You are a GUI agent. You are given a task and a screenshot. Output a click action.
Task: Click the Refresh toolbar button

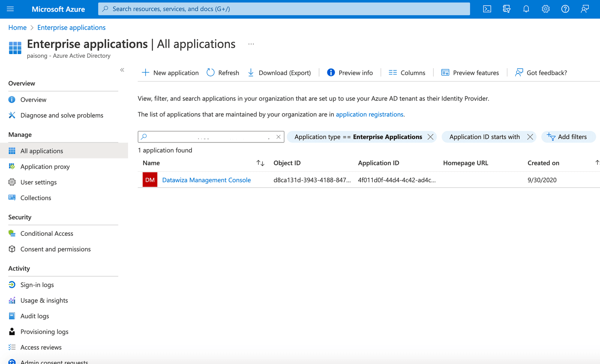coord(223,73)
